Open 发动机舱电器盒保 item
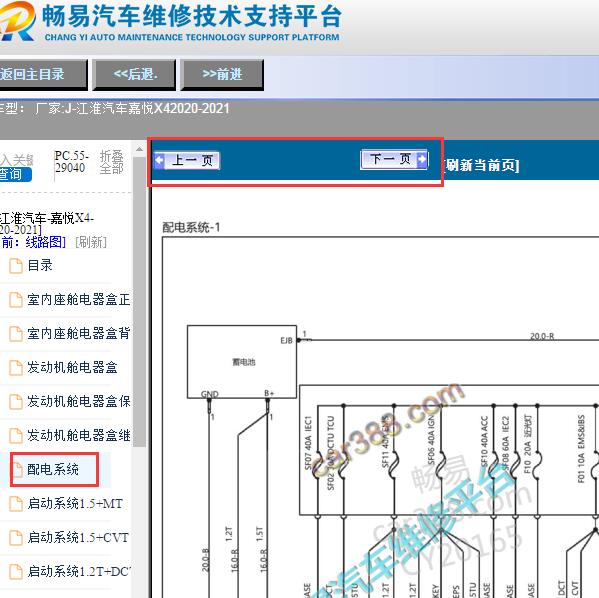The image size is (599, 598). [x=79, y=401]
